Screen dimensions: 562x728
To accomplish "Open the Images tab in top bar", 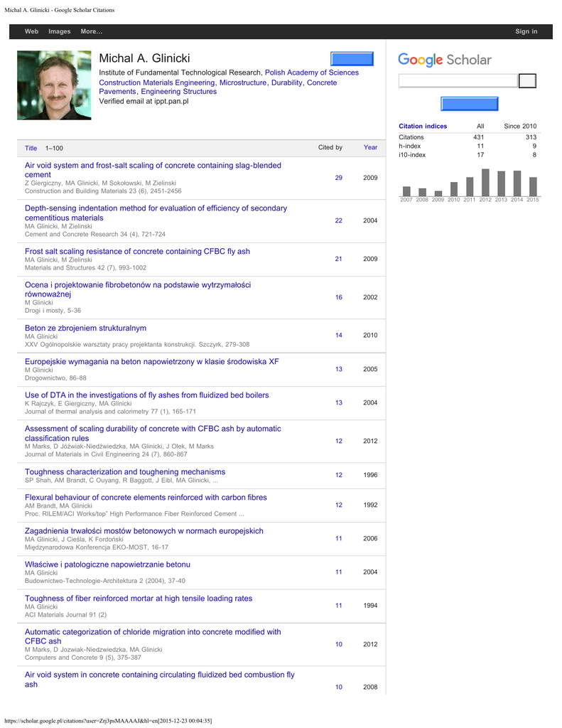I will click(x=60, y=31).
